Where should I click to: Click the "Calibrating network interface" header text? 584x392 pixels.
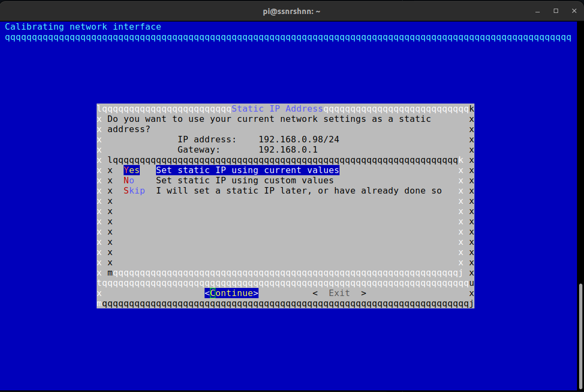[83, 27]
